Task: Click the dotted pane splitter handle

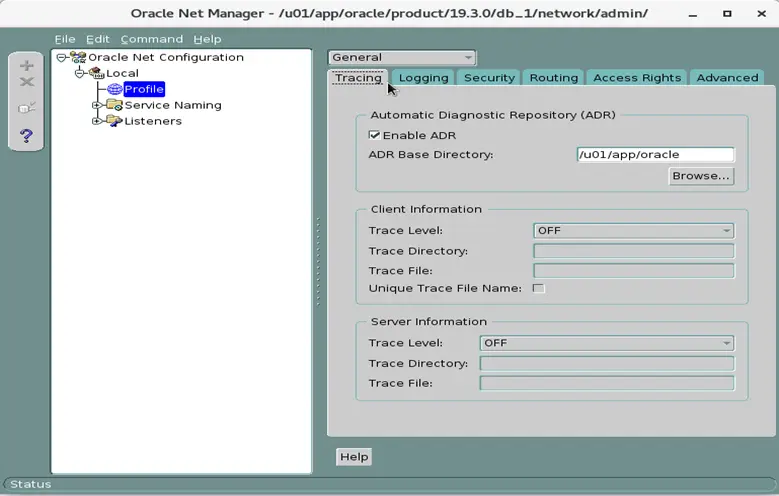Action: click(x=318, y=261)
